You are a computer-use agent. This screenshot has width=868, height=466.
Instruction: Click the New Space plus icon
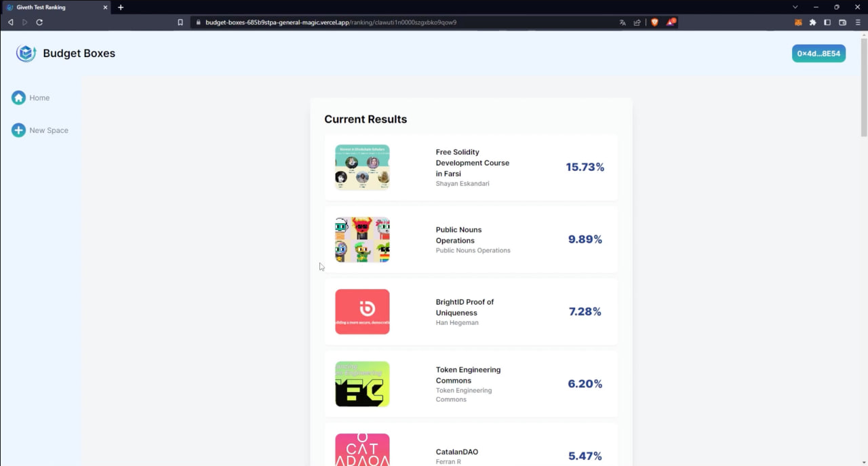click(18, 130)
